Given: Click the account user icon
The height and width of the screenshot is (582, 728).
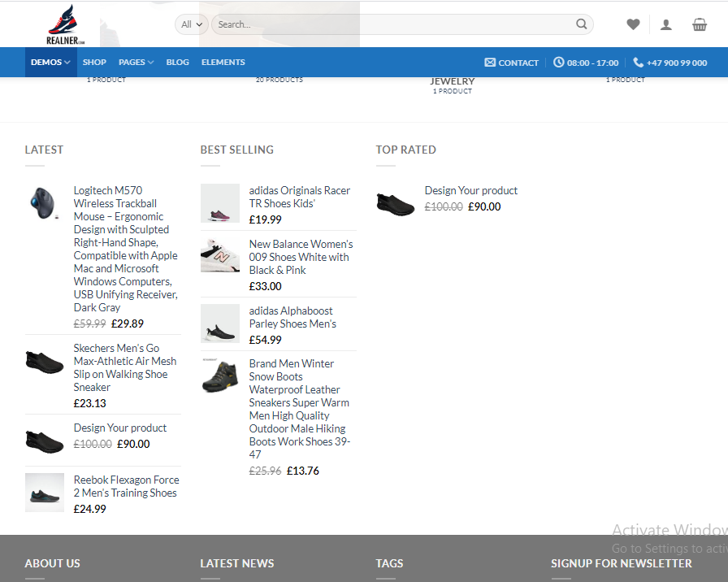Looking at the screenshot, I should click(666, 24).
